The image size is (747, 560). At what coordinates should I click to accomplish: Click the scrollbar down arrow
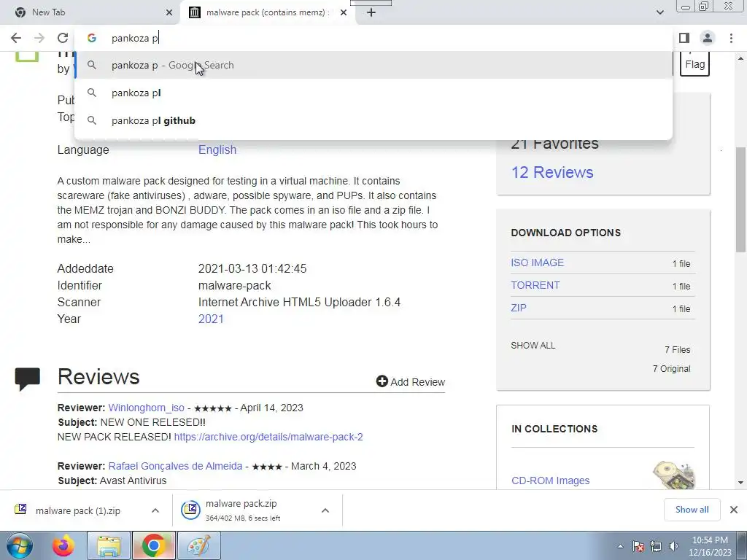pos(740,483)
